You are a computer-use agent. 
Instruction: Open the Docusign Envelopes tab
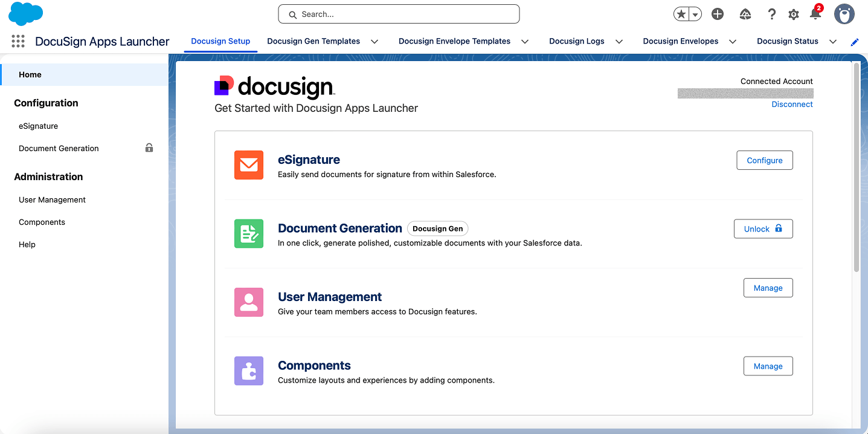(x=681, y=41)
